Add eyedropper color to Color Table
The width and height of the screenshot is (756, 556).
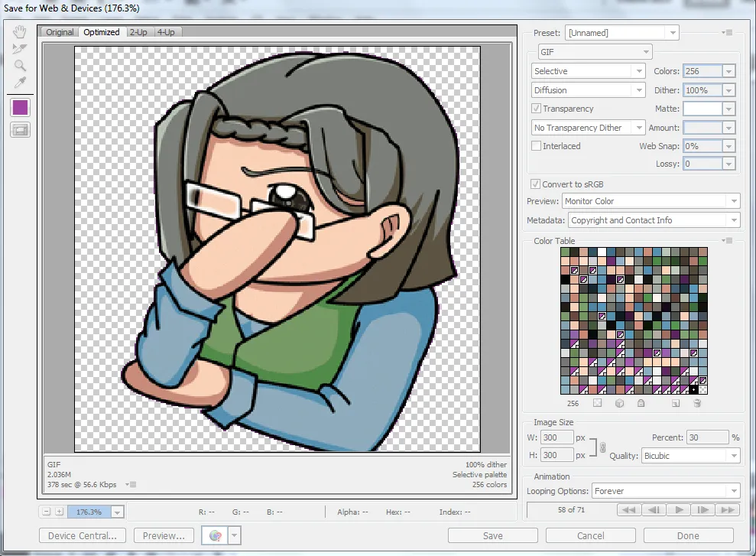[676, 403]
